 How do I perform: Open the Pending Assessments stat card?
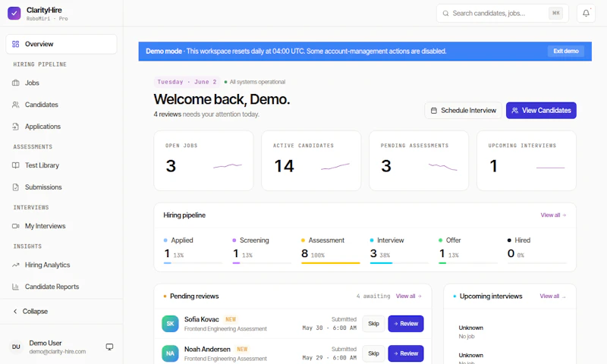tap(419, 161)
